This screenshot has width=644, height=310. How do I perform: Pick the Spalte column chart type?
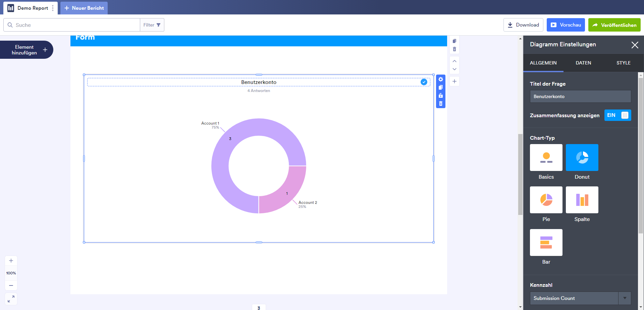(582, 200)
